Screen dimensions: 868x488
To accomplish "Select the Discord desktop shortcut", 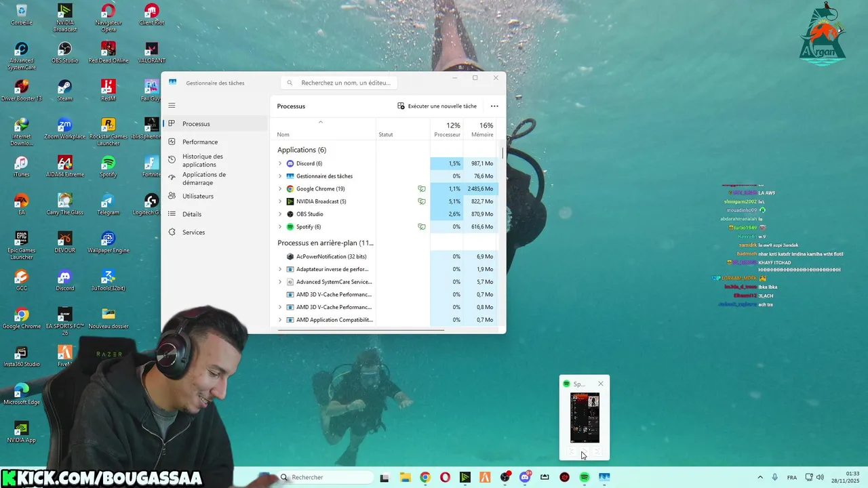I will (64, 280).
